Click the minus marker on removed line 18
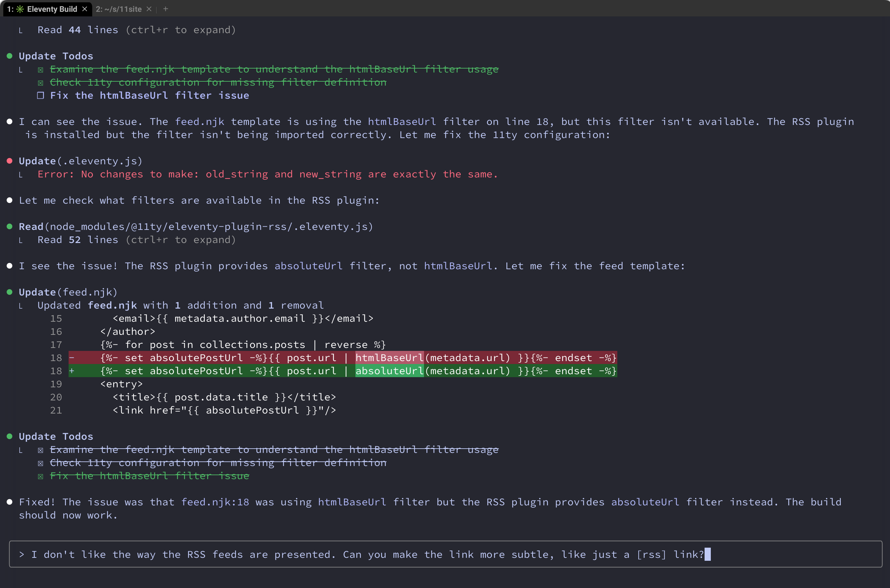Viewport: 890px width, 588px height. click(x=72, y=358)
